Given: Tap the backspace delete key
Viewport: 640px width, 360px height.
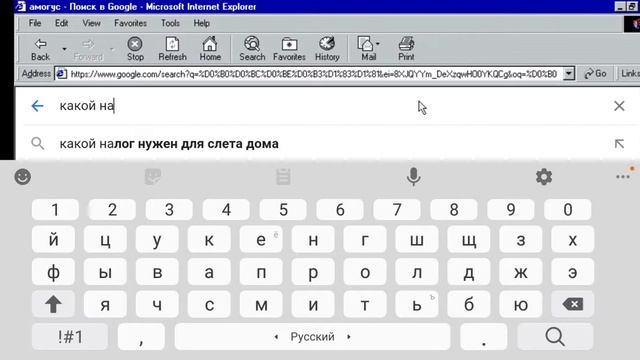Looking at the screenshot, I should (x=573, y=304).
